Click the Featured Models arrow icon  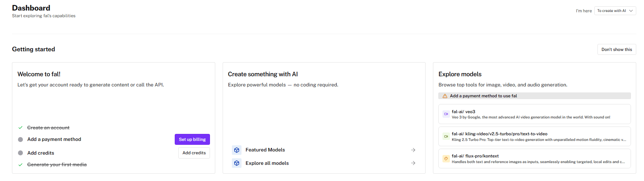[413, 150]
